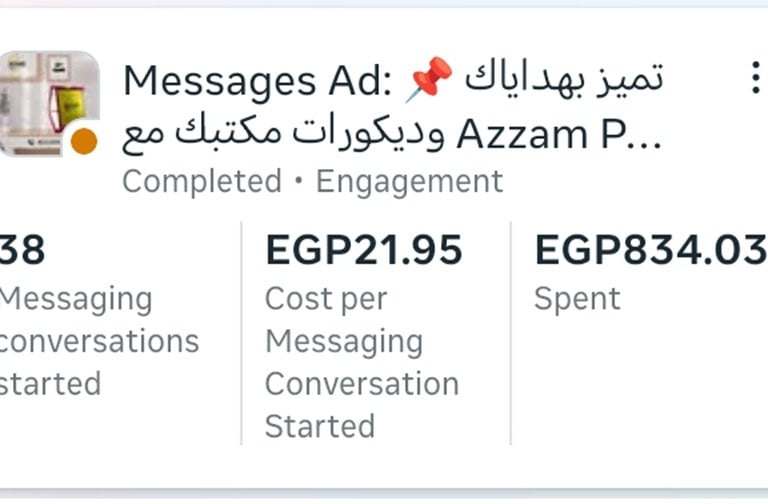Click the orange status dot on thumbnail
The width and height of the screenshot is (768, 504).
tap(84, 141)
